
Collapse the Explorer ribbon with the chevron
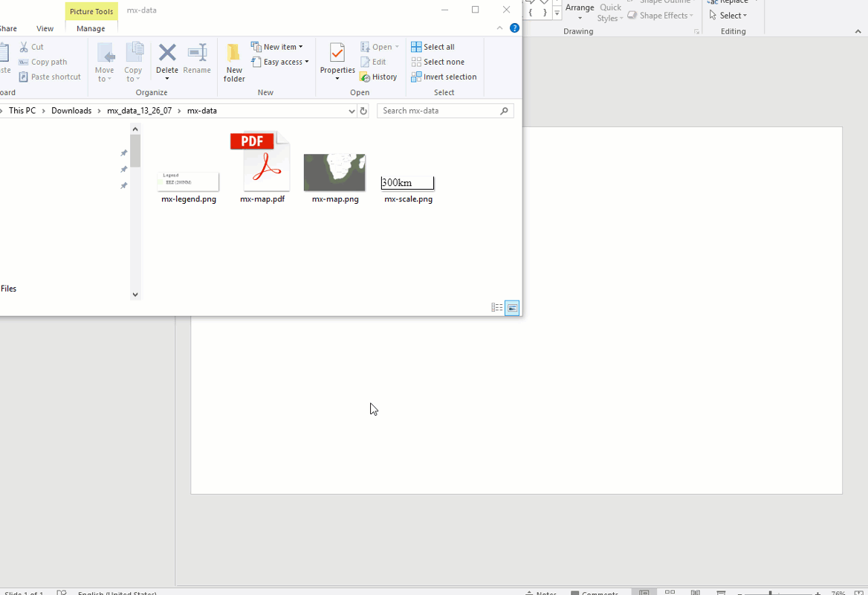(500, 28)
